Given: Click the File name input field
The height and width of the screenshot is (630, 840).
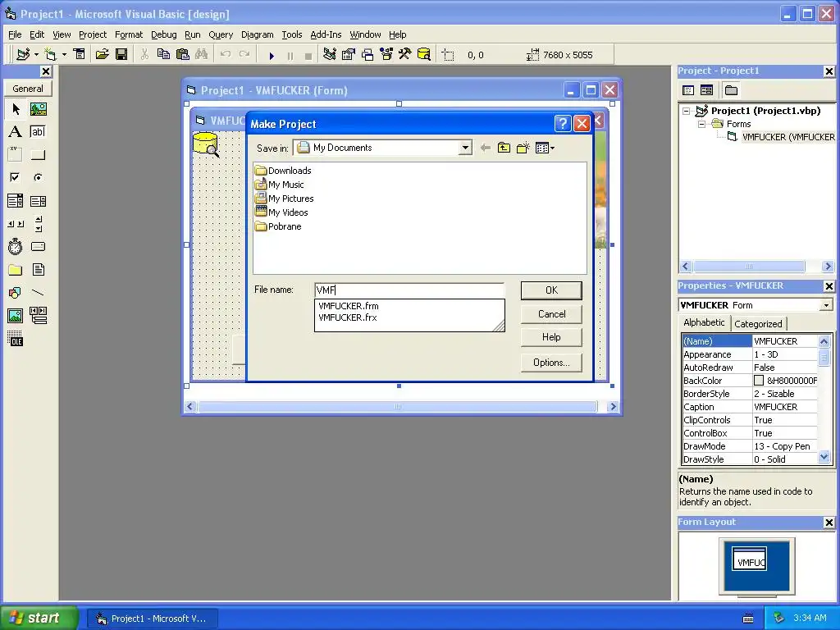Looking at the screenshot, I should coord(409,290).
